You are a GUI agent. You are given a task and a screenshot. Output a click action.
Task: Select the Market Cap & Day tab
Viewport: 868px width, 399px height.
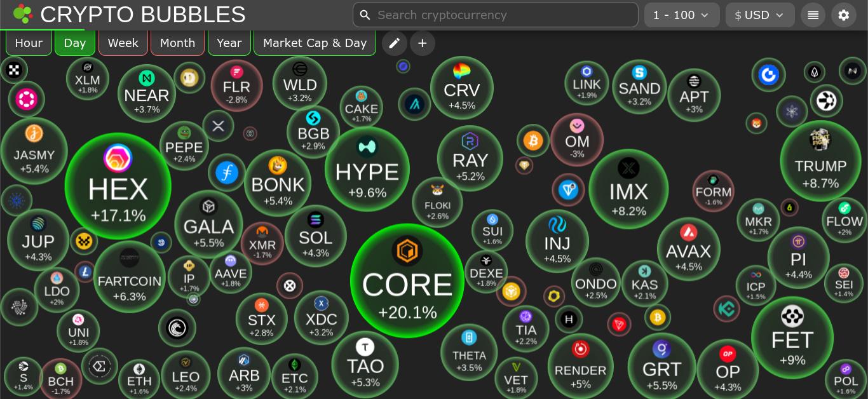click(315, 43)
